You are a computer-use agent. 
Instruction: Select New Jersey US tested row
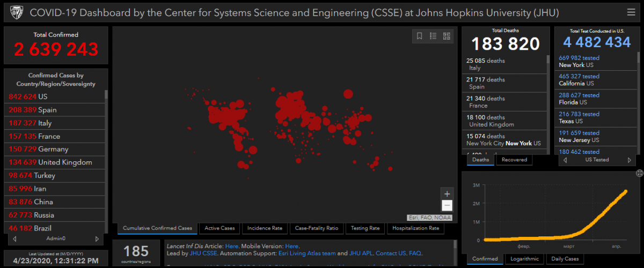coord(596,136)
